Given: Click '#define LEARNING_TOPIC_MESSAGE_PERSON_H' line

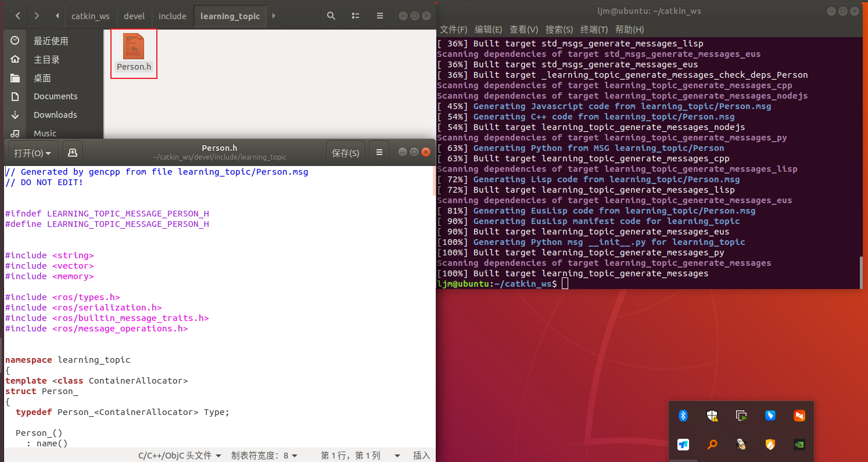Looking at the screenshot, I should [x=107, y=224].
